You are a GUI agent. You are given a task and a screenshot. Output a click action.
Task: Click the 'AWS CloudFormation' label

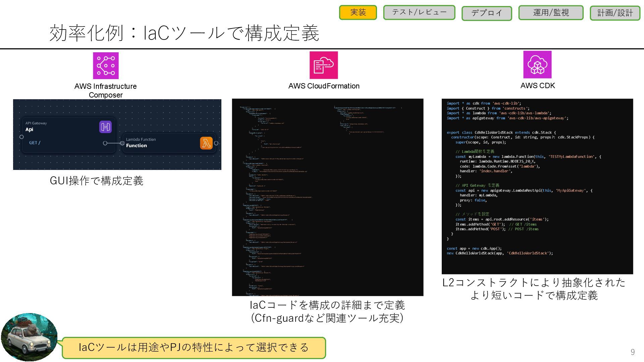tap(324, 86)
